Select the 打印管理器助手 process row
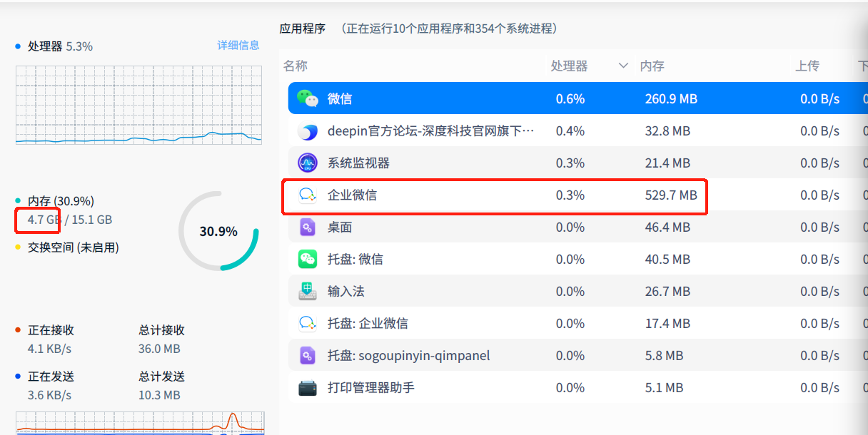The image size is (868, 435). 500,388
